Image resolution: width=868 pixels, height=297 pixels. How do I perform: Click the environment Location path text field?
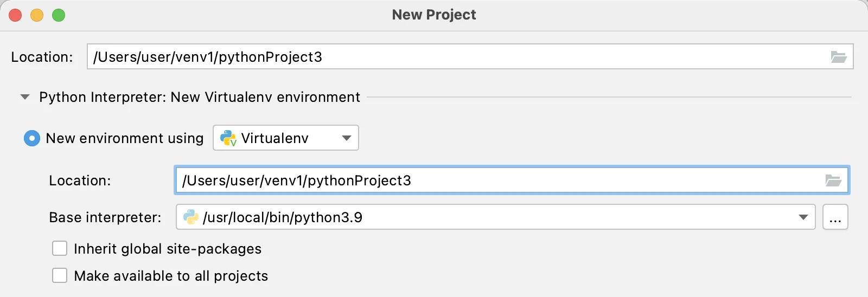coord(499,180)
